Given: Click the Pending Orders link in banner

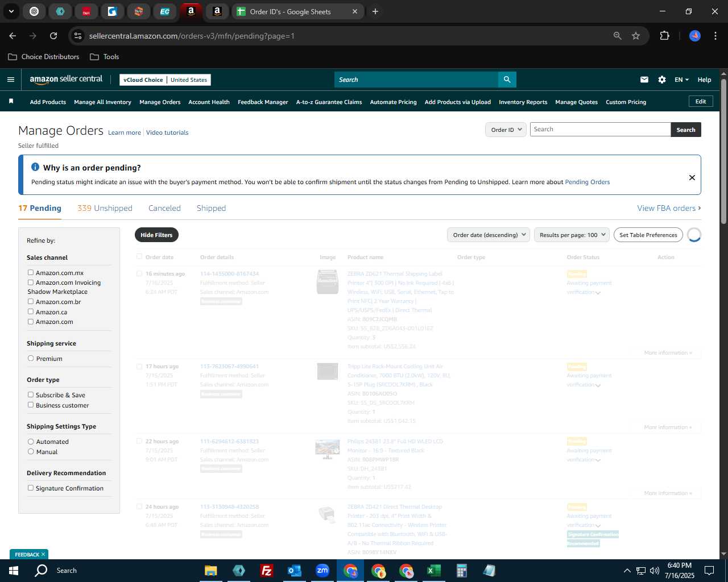Looking at the screenshot, I should pyautogui.click(x=587, y=182).
